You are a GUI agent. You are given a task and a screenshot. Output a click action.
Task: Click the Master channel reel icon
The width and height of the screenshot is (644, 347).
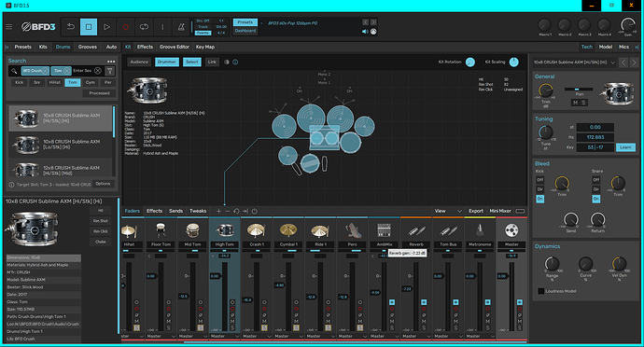tap(511, 230)
